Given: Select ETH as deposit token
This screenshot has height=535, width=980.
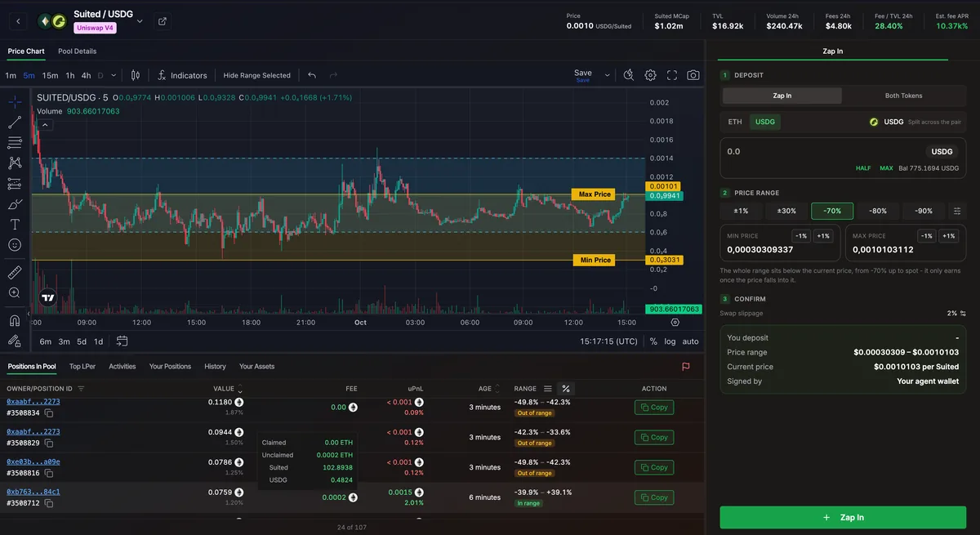Looking at the screenshot, I should click(x=735, y=122).
